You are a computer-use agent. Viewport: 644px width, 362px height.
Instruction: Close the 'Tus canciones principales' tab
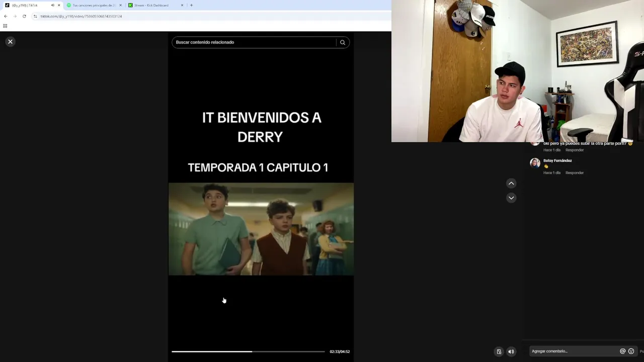click(120, 5)
